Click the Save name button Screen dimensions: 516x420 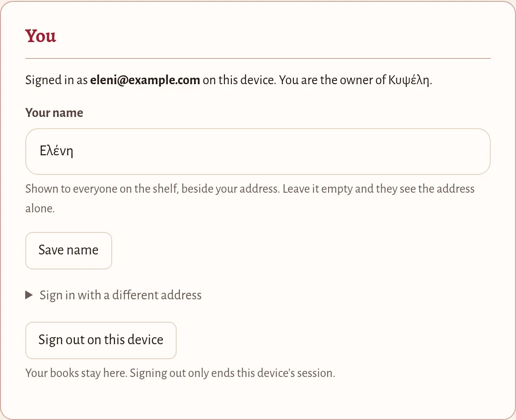[x=68, y=250]
